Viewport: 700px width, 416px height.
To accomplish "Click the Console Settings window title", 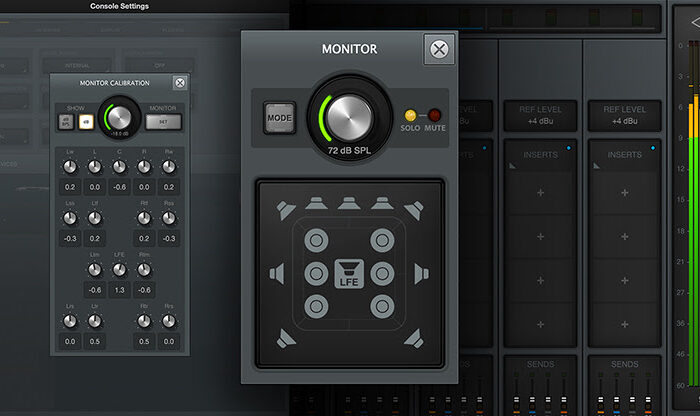I will tap(119, 6).
